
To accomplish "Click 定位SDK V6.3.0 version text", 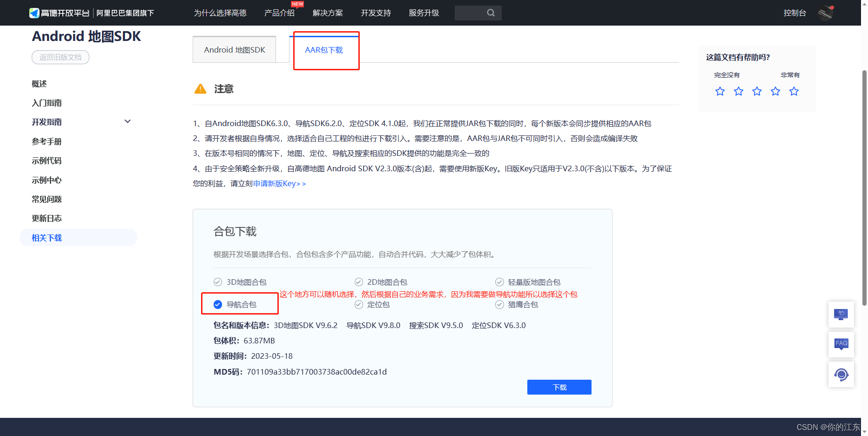I will (499, 325).
